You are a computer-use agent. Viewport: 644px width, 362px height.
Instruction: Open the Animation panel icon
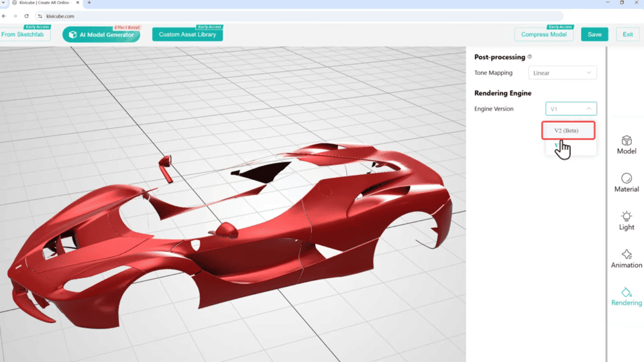[x=627, y=259]
